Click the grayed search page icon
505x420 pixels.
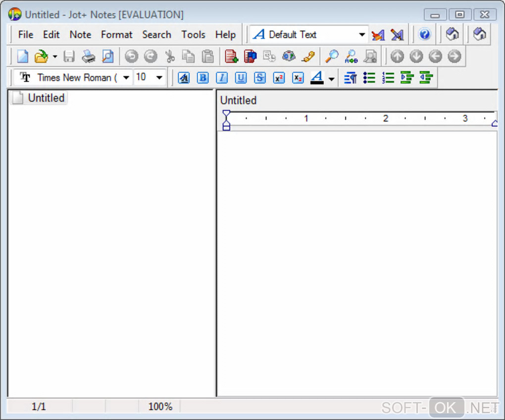370,57
